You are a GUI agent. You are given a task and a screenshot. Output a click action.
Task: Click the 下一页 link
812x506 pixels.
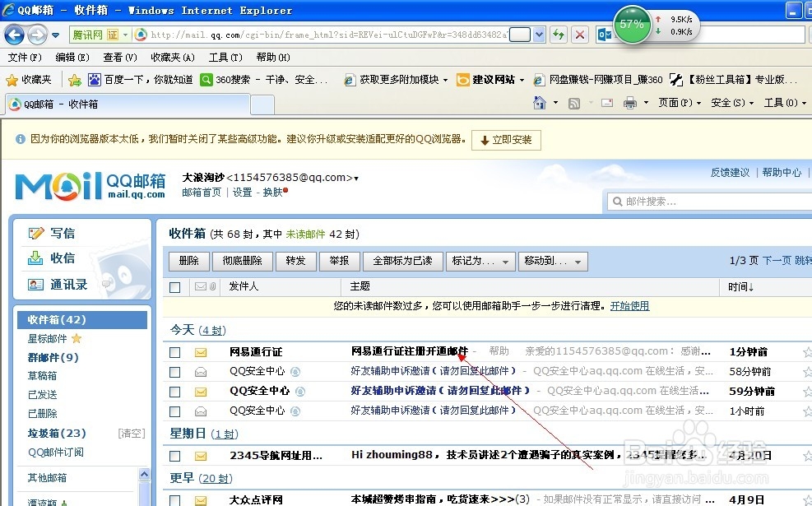coord(777,261)
